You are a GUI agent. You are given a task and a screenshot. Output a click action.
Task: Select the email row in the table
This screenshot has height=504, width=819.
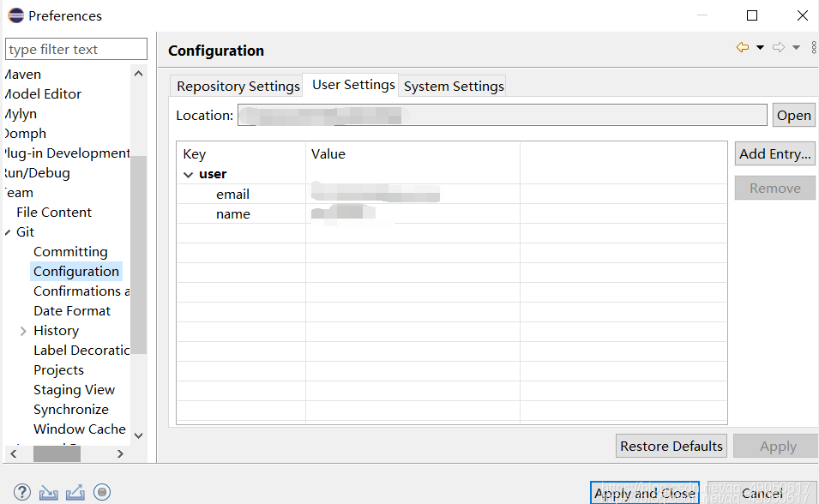pos(452,194)
